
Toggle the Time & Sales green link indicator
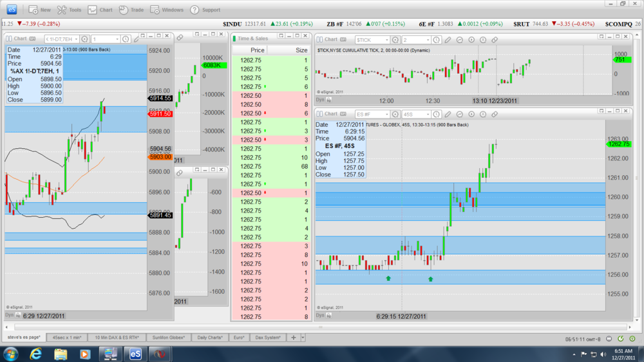234,39
